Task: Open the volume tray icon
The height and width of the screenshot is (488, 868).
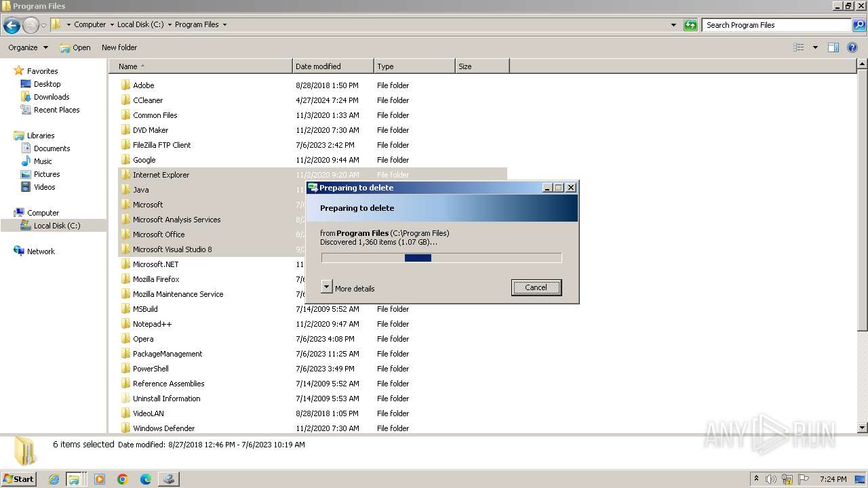Action: coord(771,479)
